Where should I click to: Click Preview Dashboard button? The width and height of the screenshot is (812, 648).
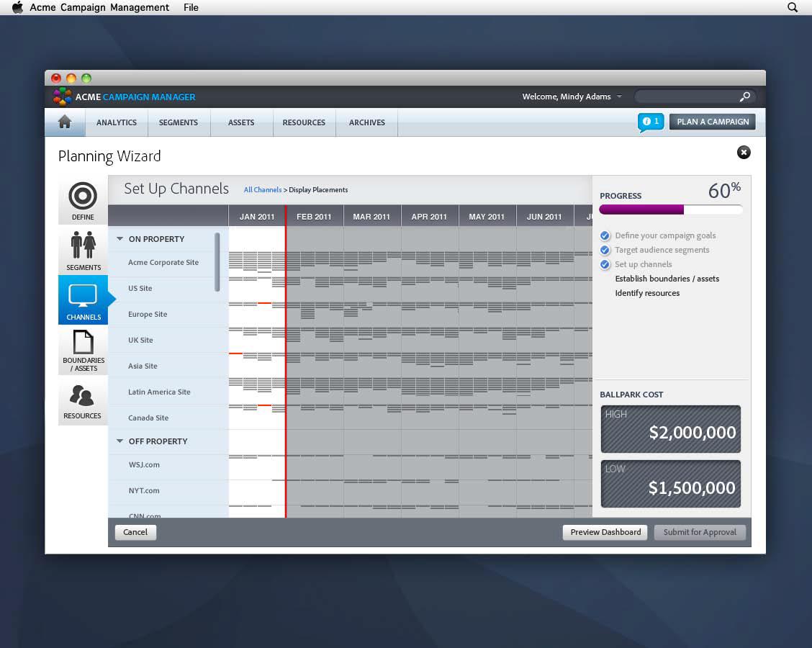(605, 532)
